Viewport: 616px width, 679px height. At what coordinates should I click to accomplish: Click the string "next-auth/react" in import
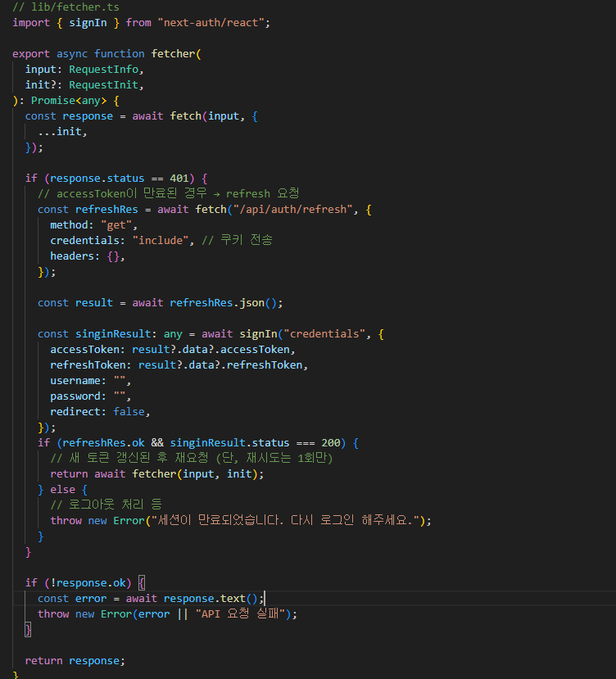click(x=211, y=22)
